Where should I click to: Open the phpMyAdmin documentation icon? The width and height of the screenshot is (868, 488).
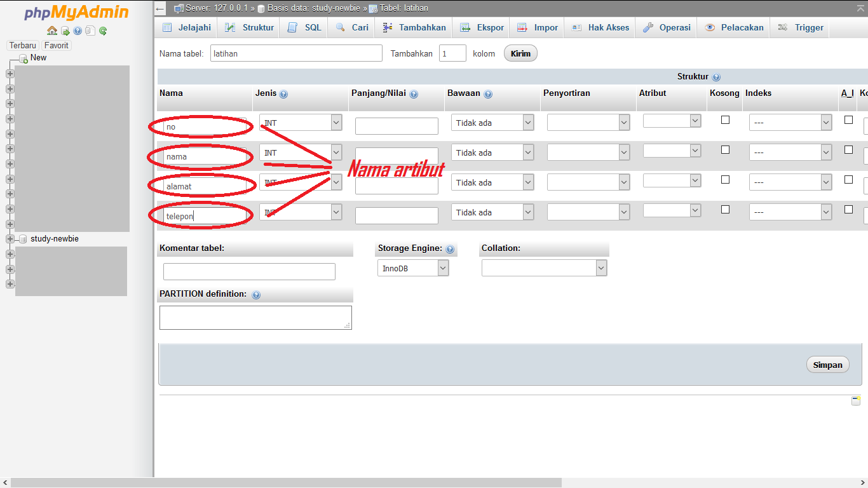[78, 30]
